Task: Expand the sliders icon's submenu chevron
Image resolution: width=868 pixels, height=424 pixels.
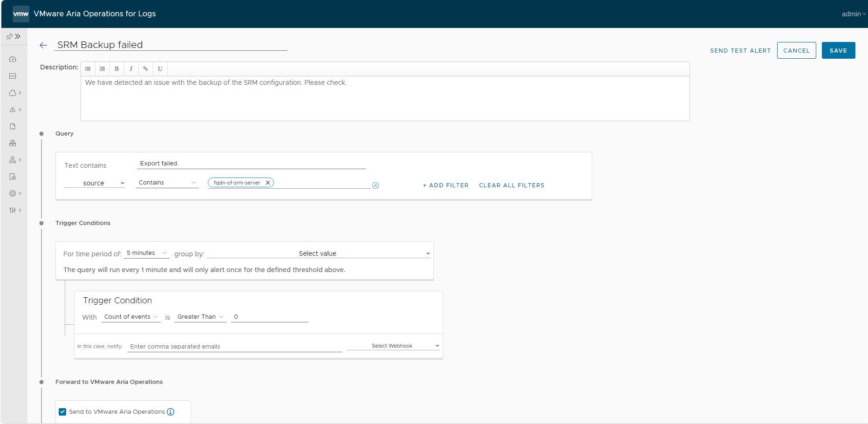Action: 20,210
